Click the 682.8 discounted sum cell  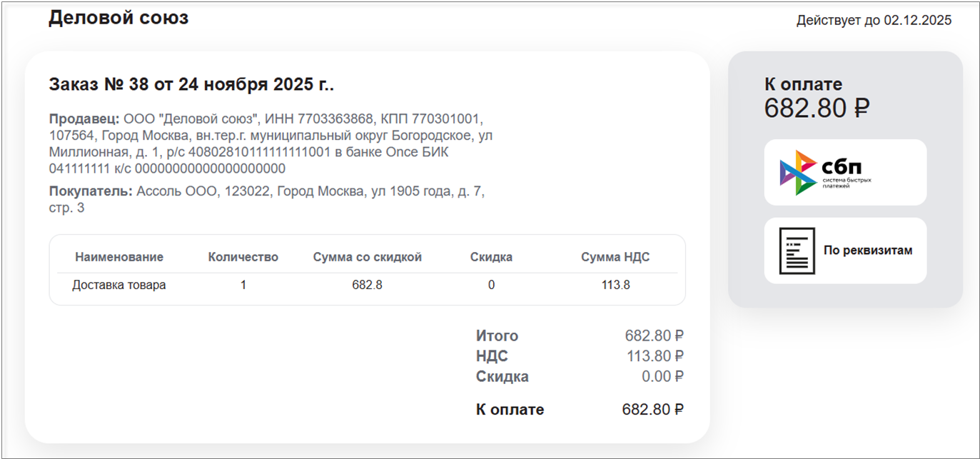pos(367,285)
